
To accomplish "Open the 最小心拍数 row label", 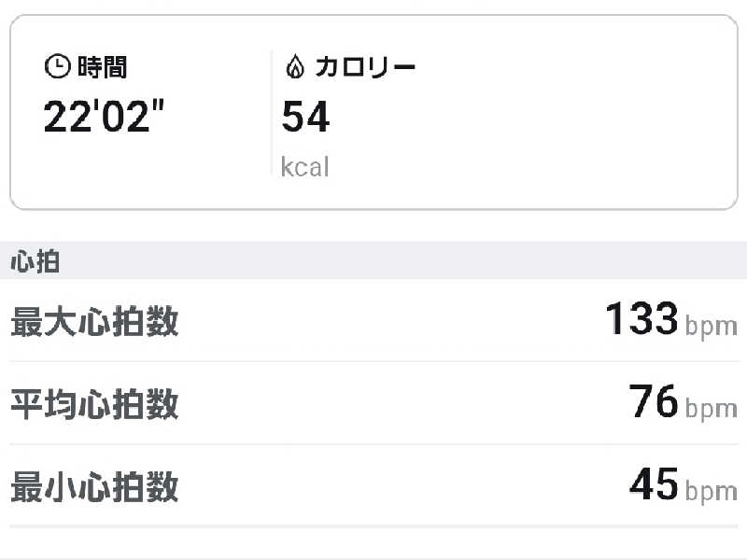I will coord(94,486).
